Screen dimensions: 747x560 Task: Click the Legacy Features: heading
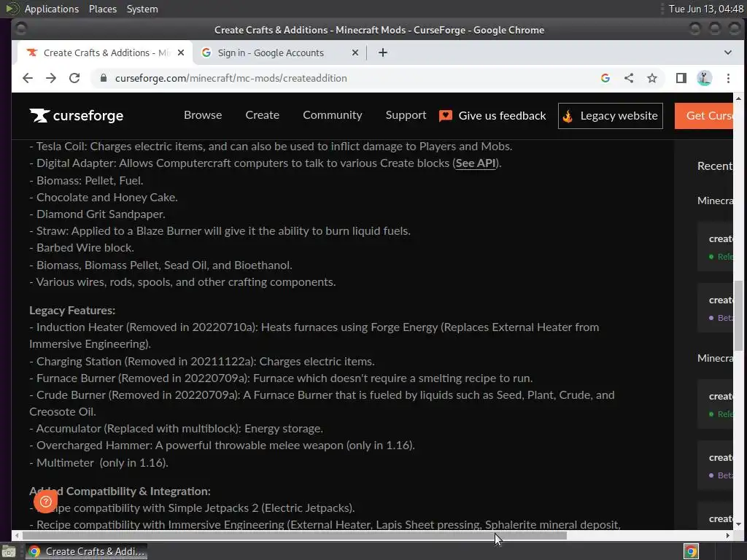pyautogui.click(x=72, y=311)
